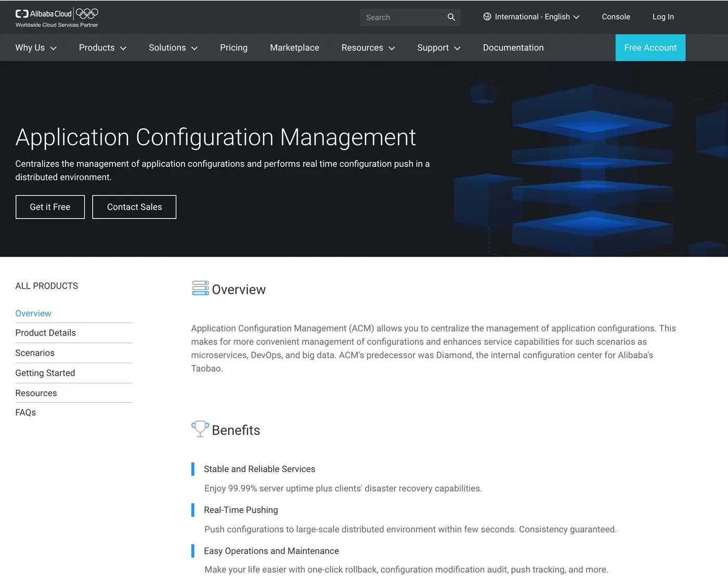The height and width of the screenshot is (580, 728).
Task: Click the Olympic rings icon
Action: point(87,13)
